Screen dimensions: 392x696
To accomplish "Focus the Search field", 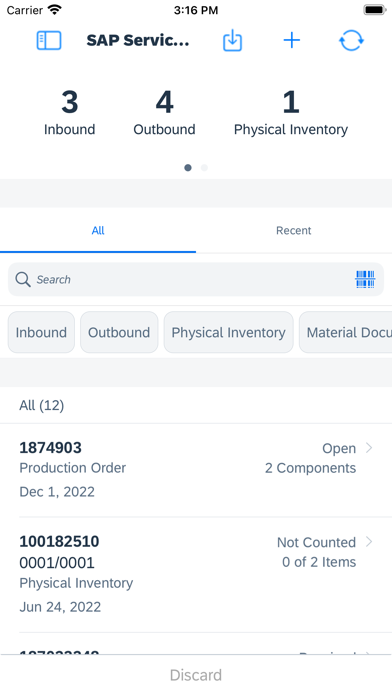I will point(196,279).
